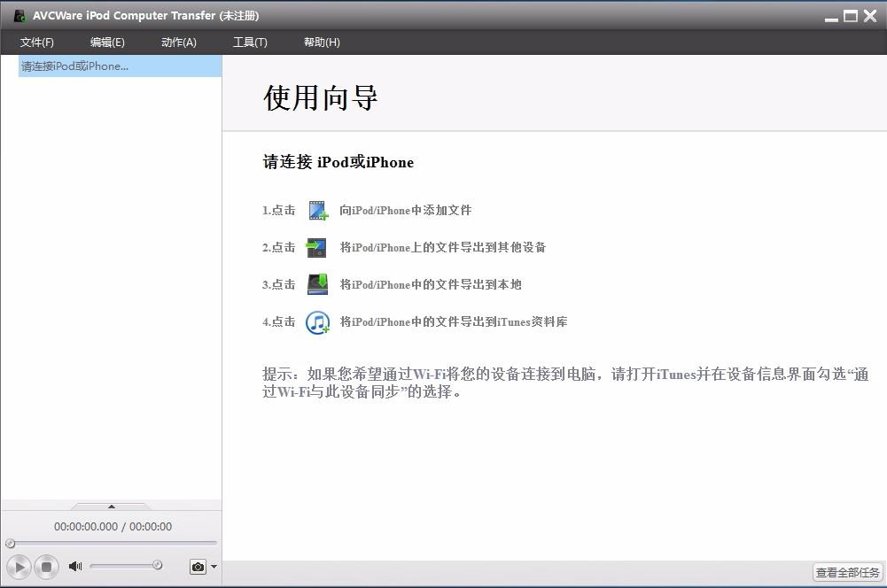Click the export files to other device icon

316,248
